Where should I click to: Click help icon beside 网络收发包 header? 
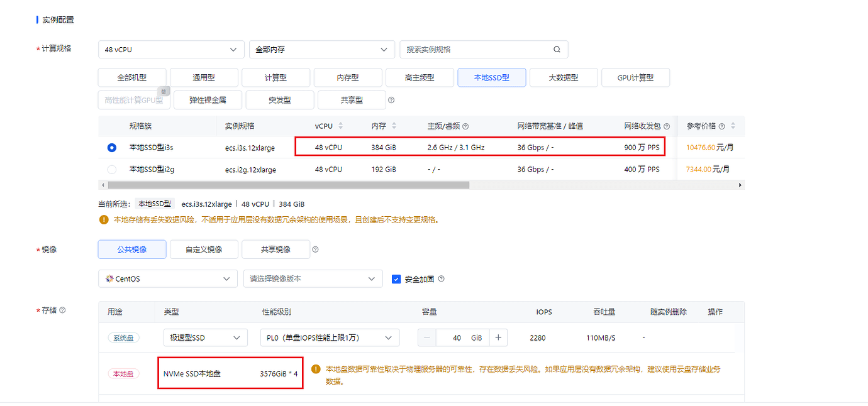click(x=667, y=126)
